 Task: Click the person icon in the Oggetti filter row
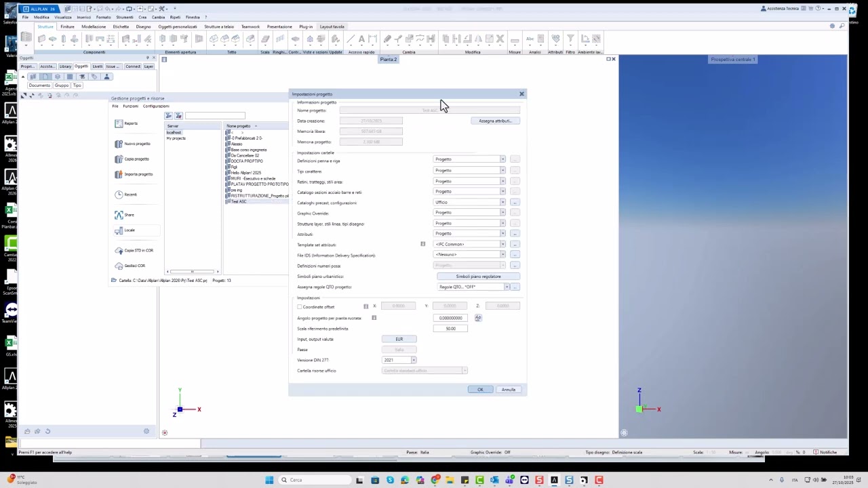[106, 77]
